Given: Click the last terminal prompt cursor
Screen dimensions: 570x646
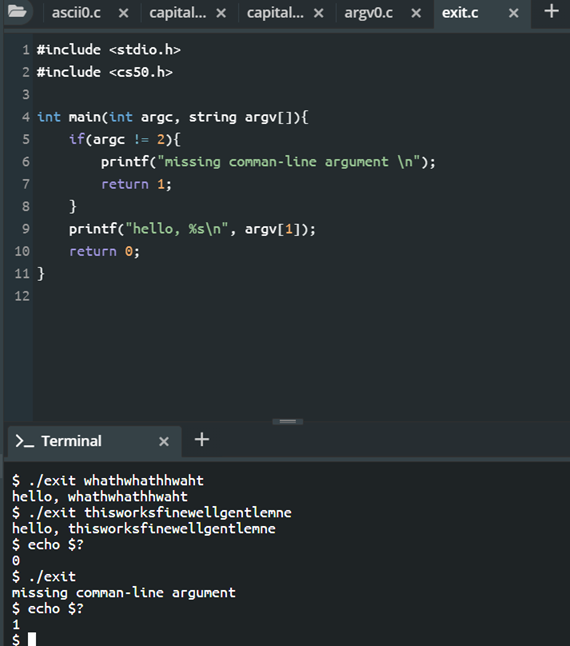Looking at the screenshot, I should pyautogui.click(x=32, y=639).
